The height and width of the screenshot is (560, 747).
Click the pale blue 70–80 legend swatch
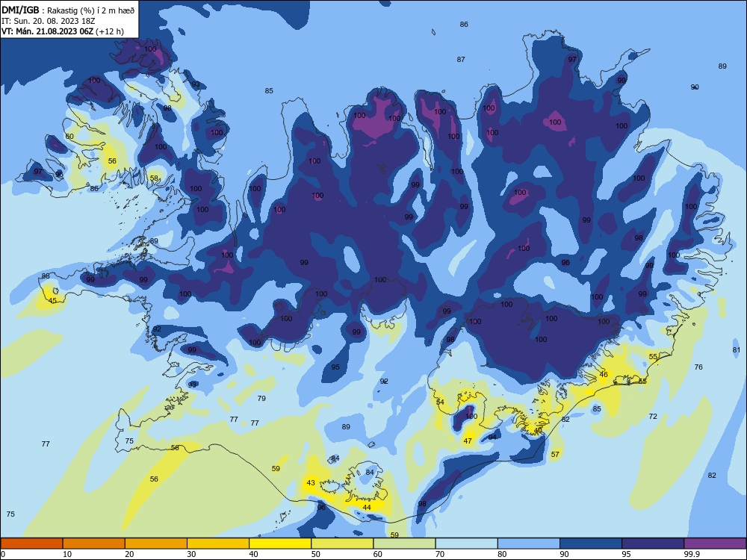point(466,544)
